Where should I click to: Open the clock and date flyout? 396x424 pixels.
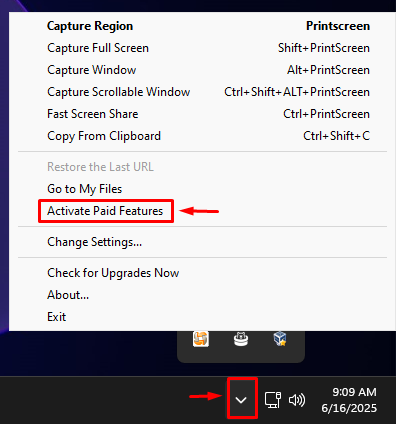click(349, 400)
